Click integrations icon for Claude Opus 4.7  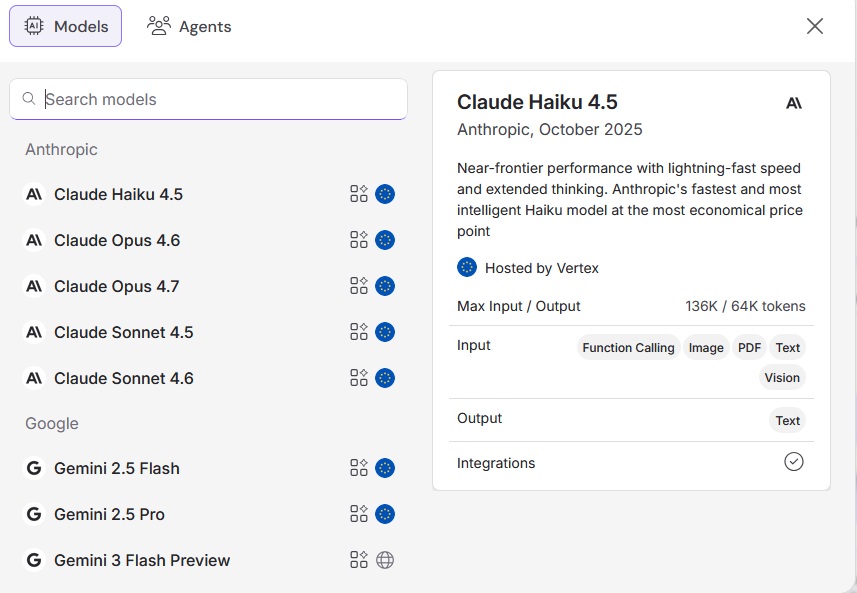(x=359, y=285)
